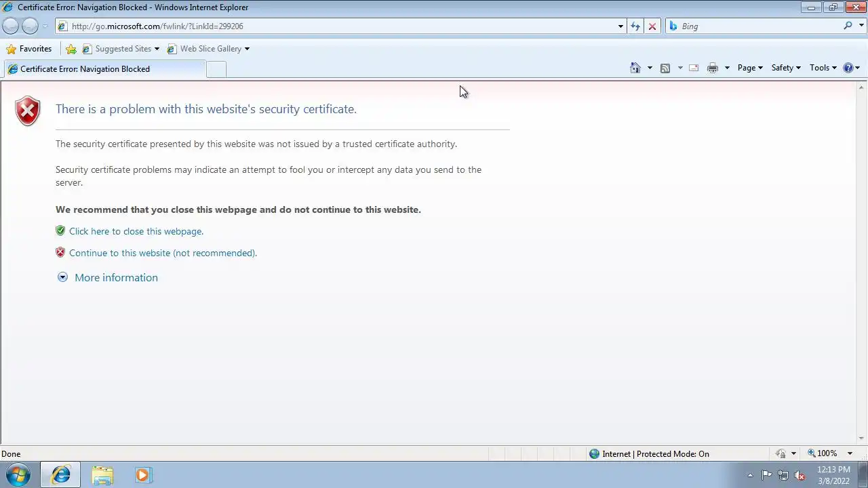Image resolution: width=868 pixels, height=488 pixels.
Task: Click the green shield icon beside close link
Action: pyautogui.click(x=60, y=230)
